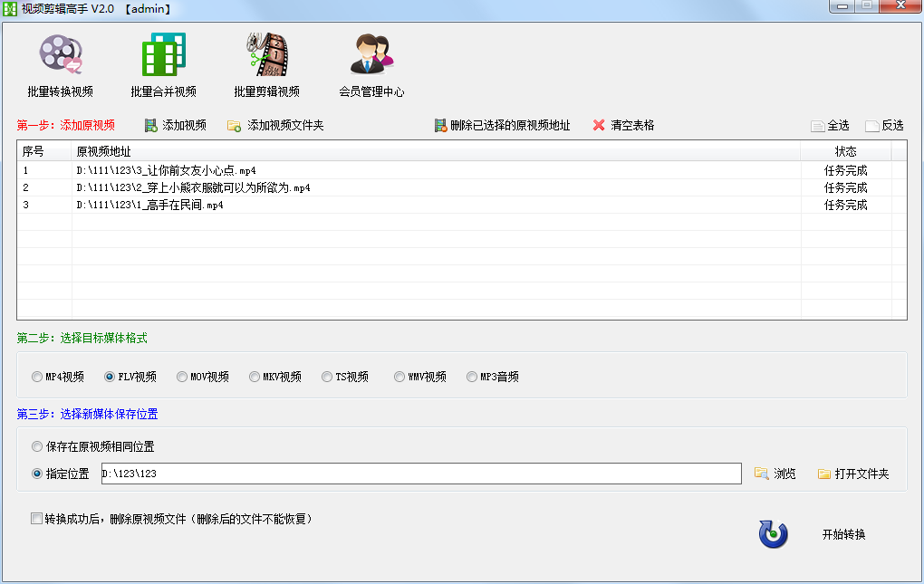The height and width of the screenshot is (584, 924).
Task: Check the 全选 checkbox
Action: pyautogui.click(x=818, y=125)
